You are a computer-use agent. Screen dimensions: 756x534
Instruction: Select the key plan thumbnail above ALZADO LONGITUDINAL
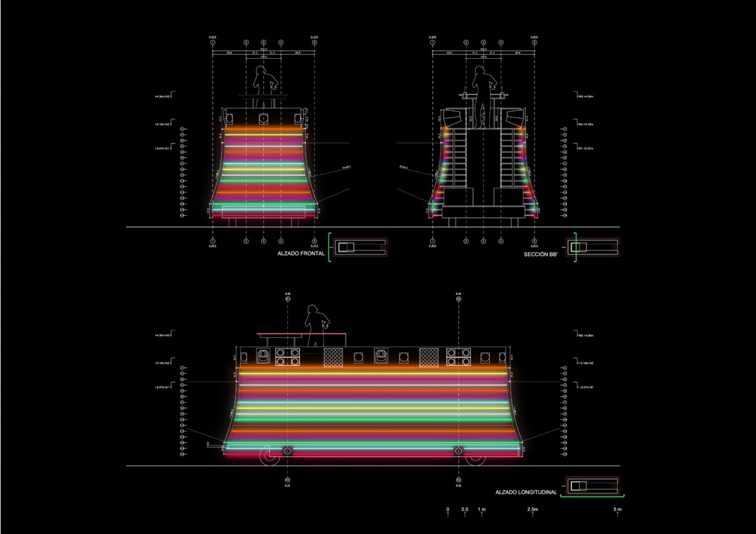click(593, 486)
